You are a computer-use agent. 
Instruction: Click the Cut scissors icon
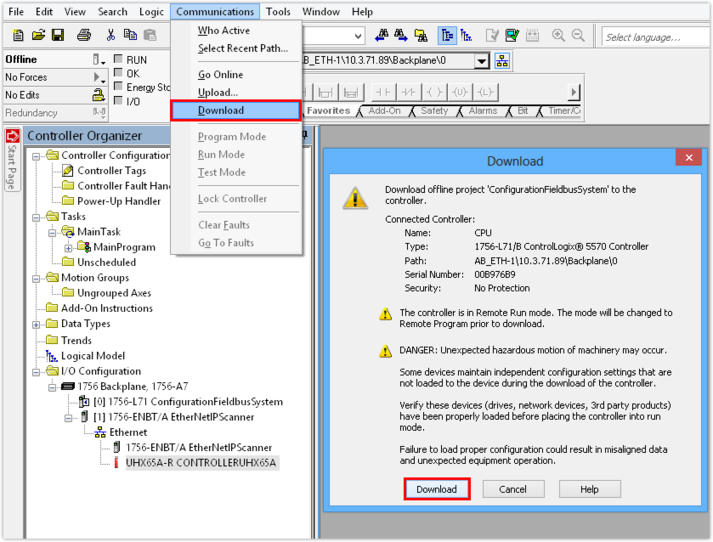[111, 36]
